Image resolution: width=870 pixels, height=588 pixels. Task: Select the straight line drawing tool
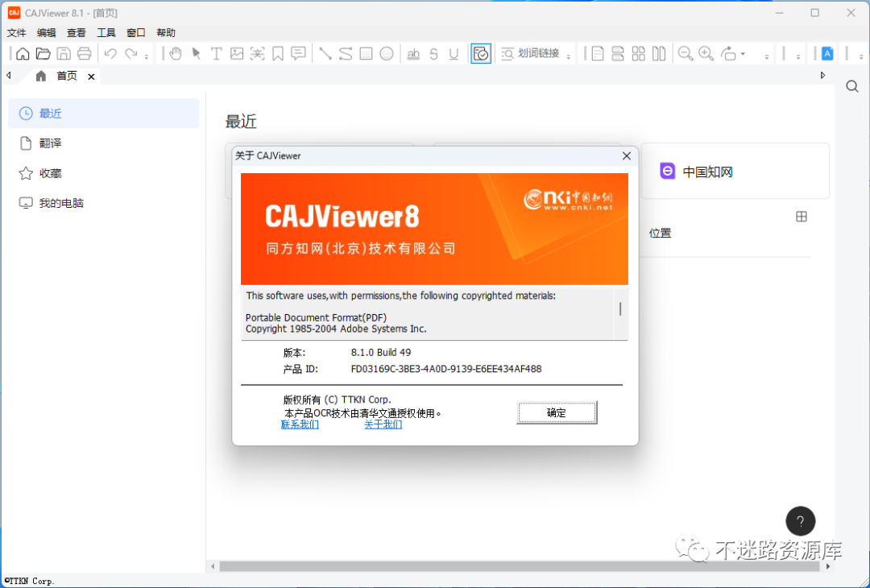pos(325,54)
